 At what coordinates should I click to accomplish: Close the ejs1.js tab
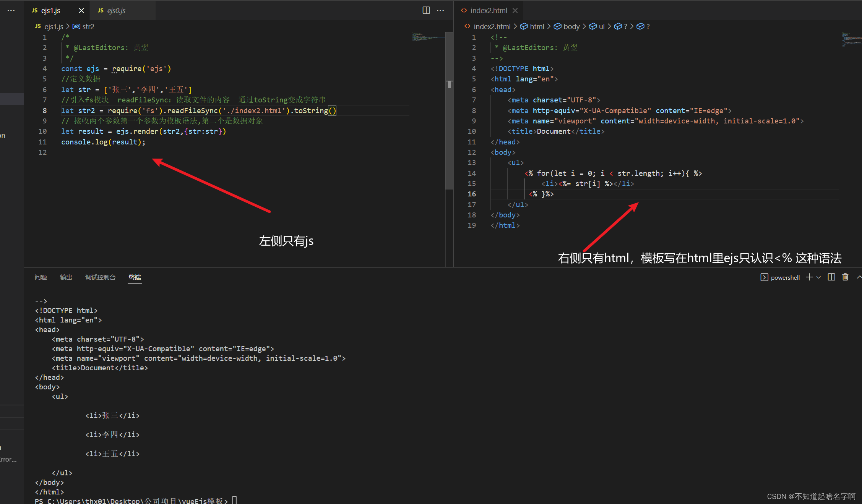pos(81,11)
